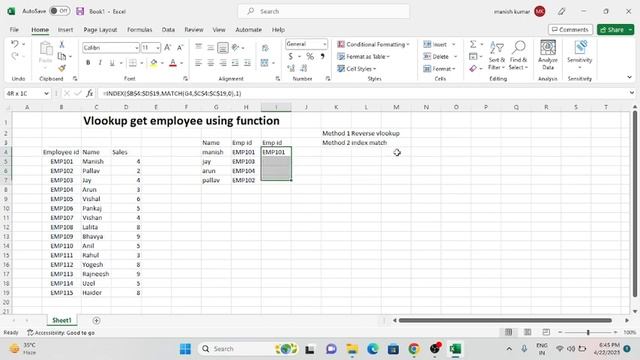Open Conditional Formatting dropdown
This screenshot has height=360, width=640.
(373, 44)
